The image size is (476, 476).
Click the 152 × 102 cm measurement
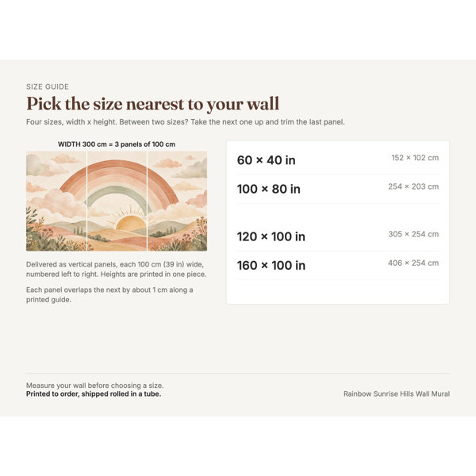415,158
